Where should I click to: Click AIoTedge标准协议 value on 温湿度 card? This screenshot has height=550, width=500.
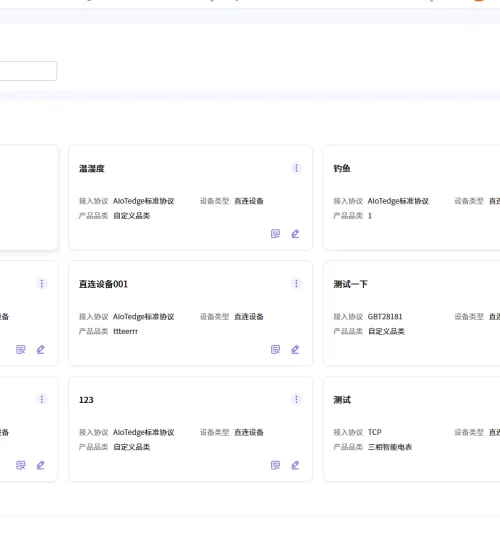pyautogui.click(x=144, y=201)
